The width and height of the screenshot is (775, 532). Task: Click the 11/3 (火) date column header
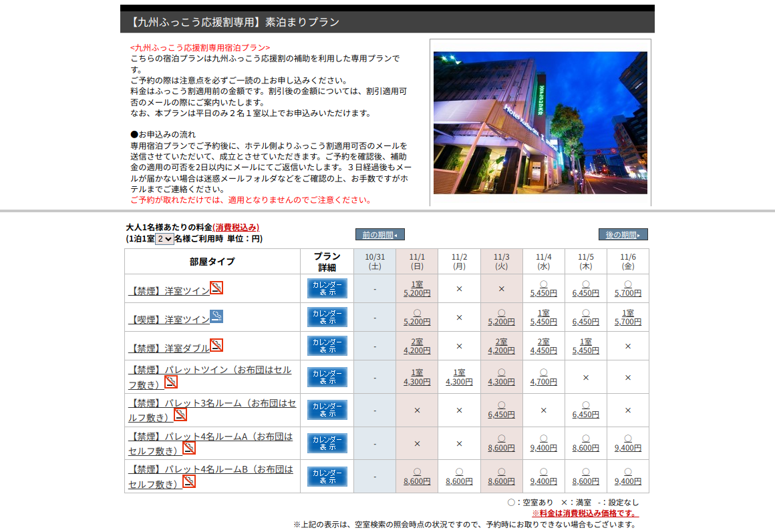coord(501,261)
